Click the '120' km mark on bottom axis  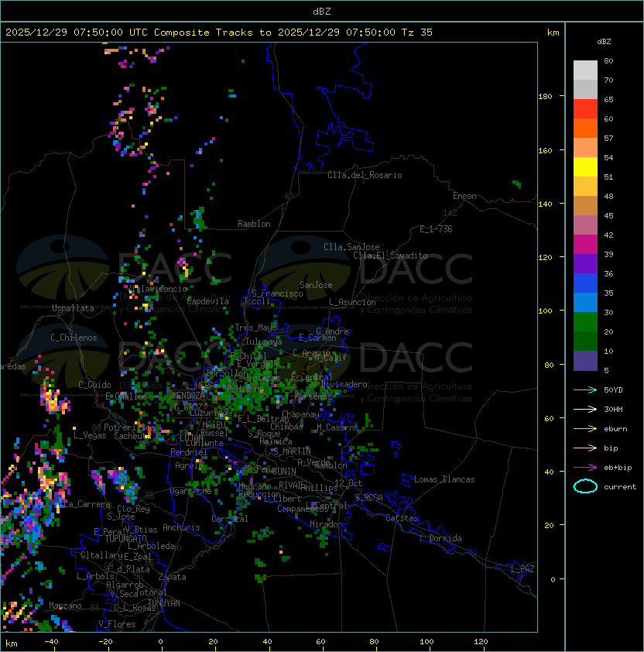coord(481,642)
